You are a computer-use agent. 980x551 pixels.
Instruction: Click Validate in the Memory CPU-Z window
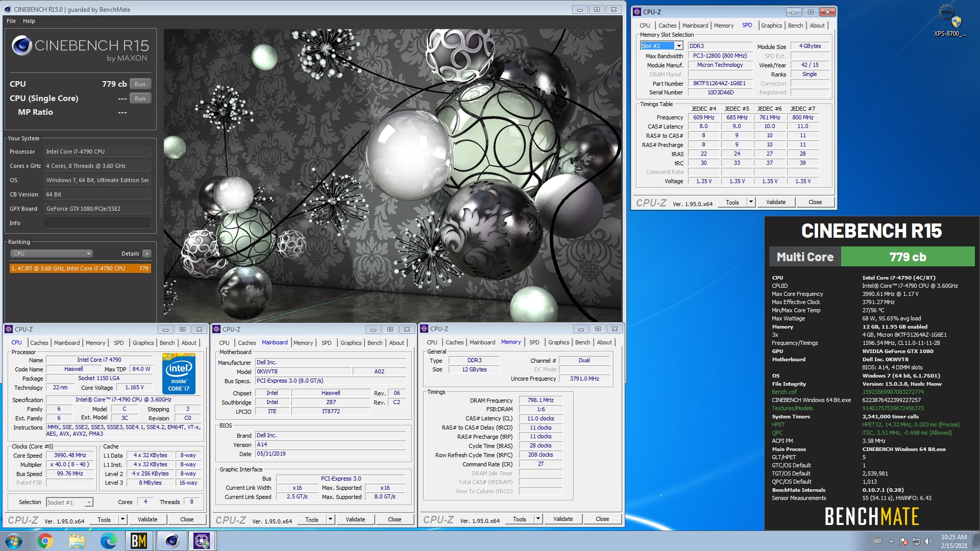563,519
